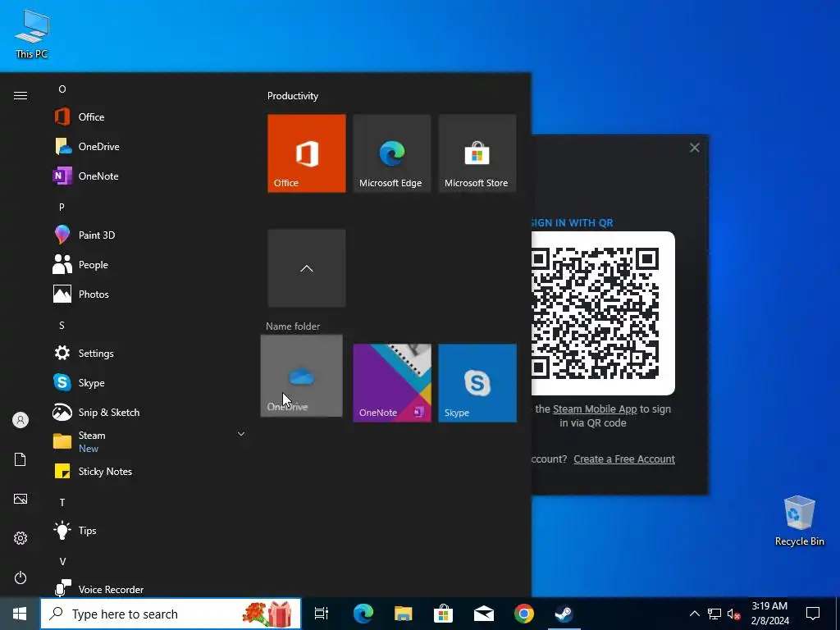The image size is (840, 630).
Task: Click Create a Free Account link
Action: (624, 459)
